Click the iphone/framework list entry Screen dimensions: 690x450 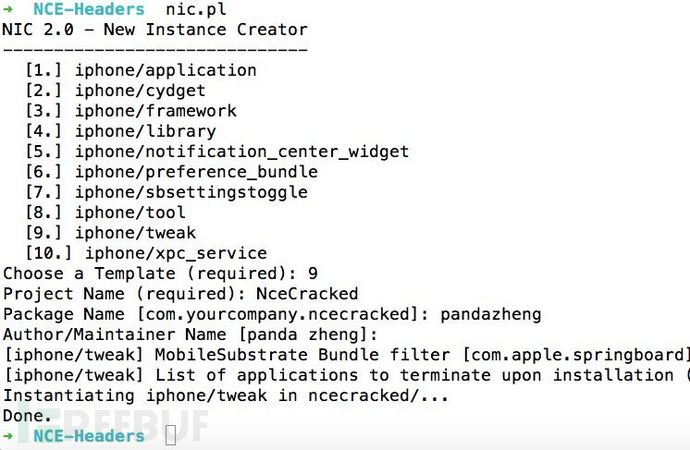click(x=131, y=111)
